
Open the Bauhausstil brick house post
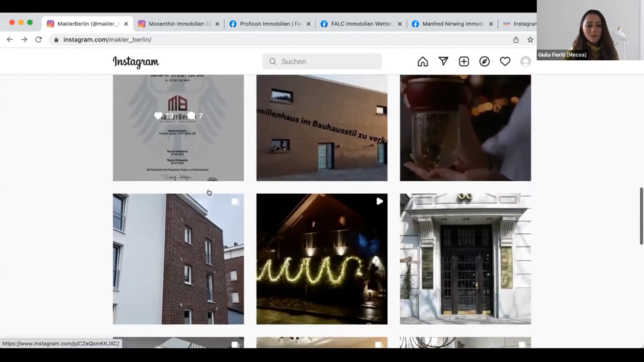click(322, 128)
